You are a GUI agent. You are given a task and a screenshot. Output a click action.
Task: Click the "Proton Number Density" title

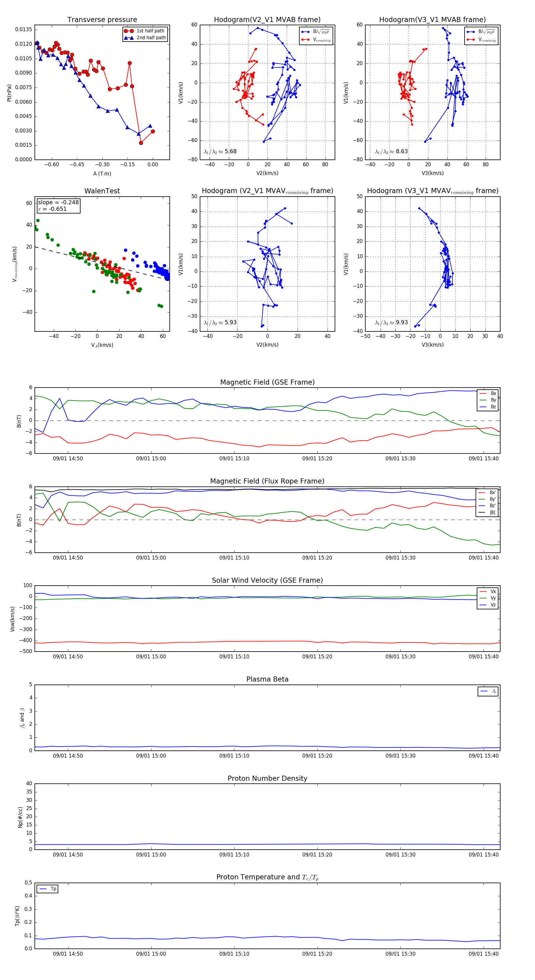coord(267,778)
